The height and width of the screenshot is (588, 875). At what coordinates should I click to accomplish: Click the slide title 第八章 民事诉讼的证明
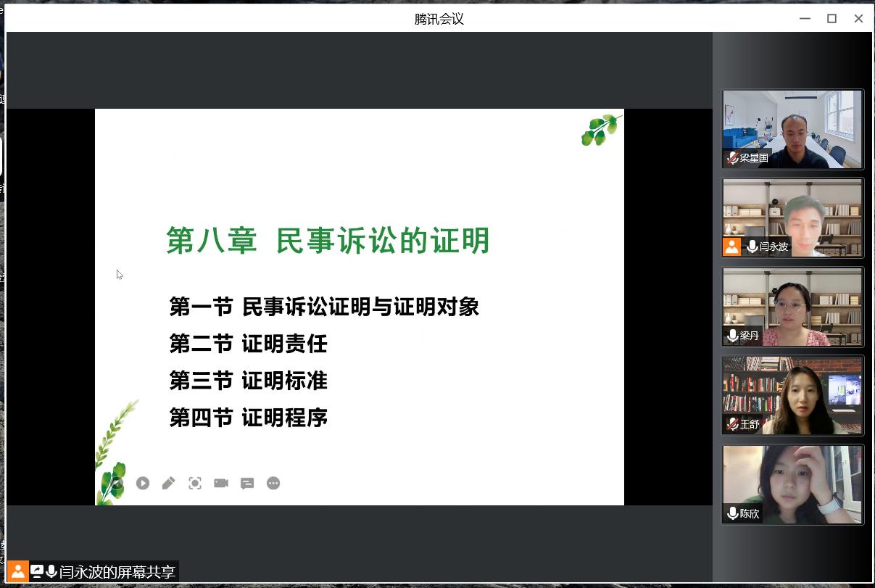(328, 241)
